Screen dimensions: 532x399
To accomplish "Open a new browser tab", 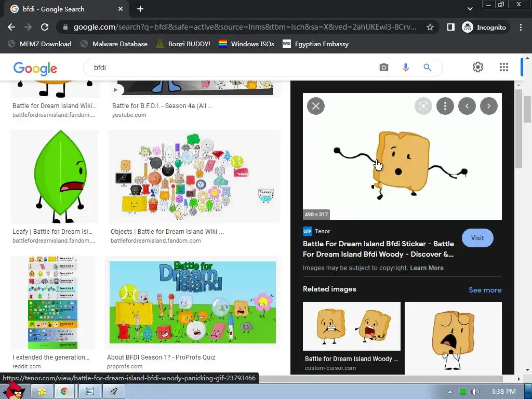I will click(140, 9).
